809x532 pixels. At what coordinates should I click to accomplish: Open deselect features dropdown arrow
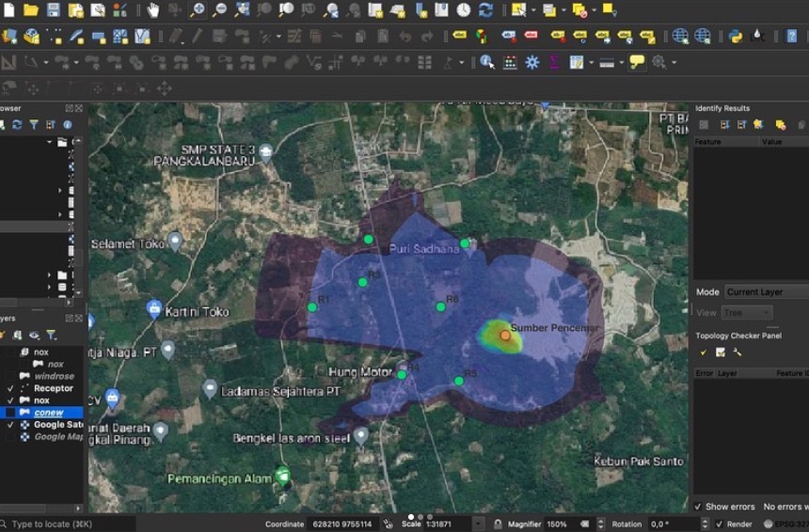tap(595, 9)
